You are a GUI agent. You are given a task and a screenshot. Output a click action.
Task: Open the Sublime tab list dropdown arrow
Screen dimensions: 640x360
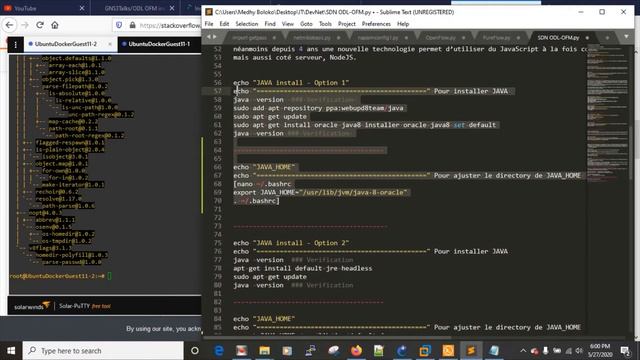pyautogui.click(x=626, y=37)
